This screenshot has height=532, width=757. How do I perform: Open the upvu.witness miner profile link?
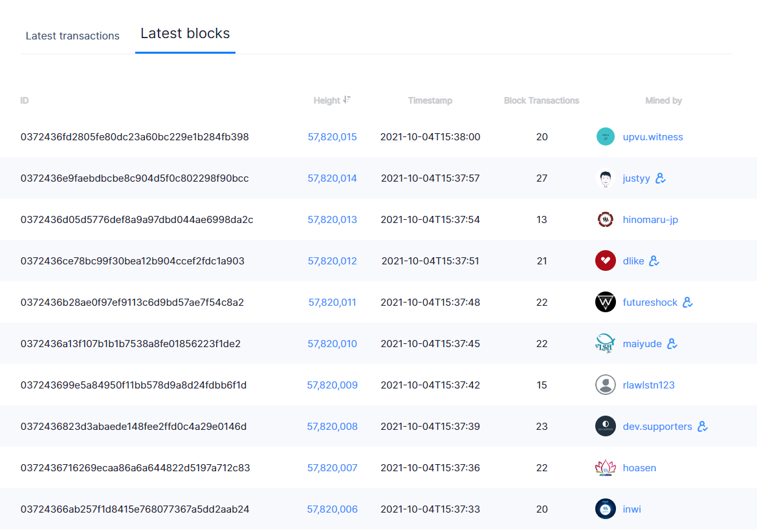[653, 137]
